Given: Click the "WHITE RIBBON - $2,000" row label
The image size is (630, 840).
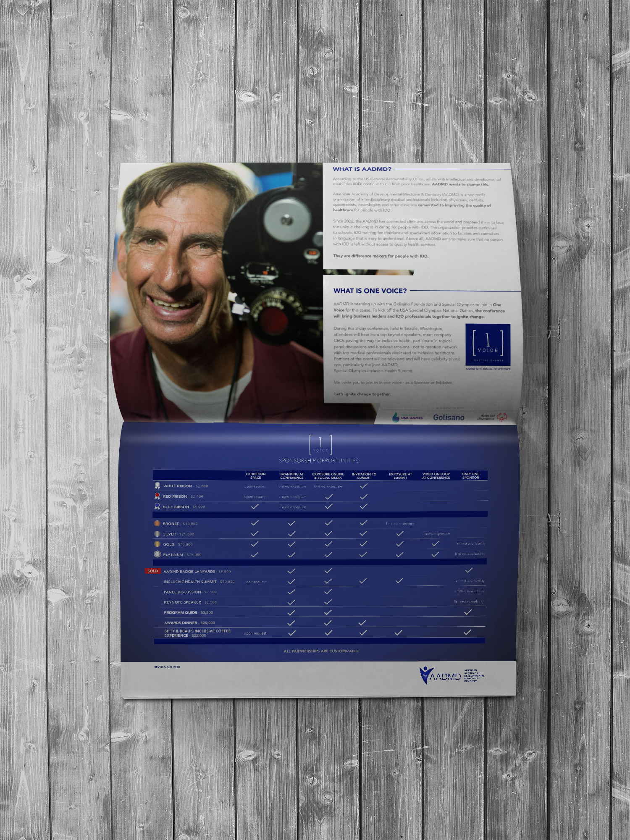Looking at the screenshot, I should click(186, 486).
